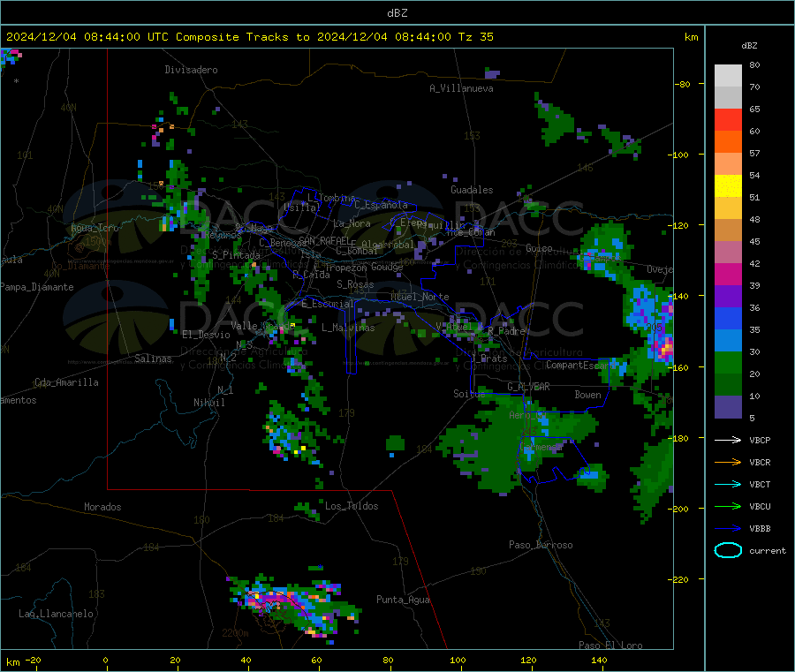The height and width of the screenshot is (672, 795).
Task: Select the magenta 39 dBZ color swatch
Action: [x=728, y=274]
